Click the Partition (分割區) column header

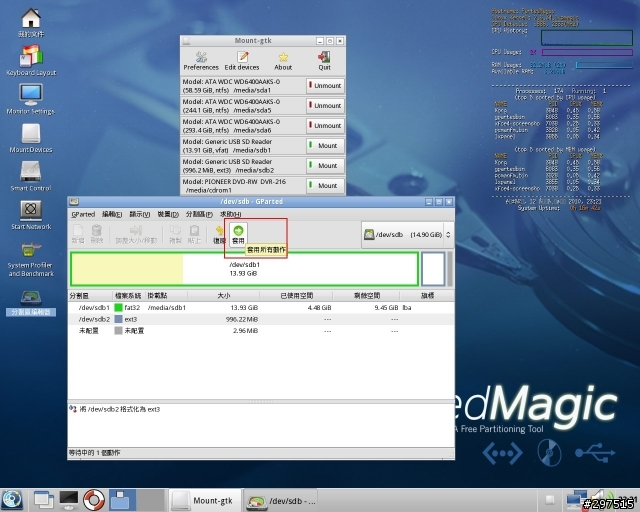pos(90,296)
